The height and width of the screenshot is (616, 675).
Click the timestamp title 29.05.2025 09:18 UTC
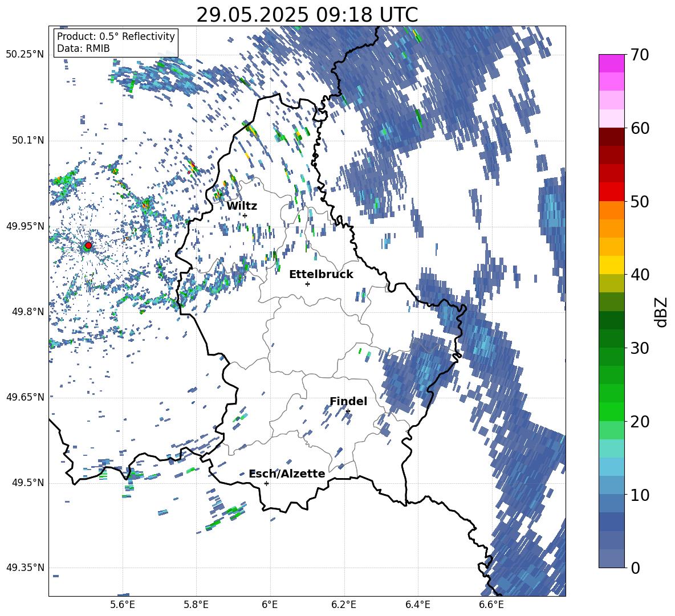pos(307,15)
